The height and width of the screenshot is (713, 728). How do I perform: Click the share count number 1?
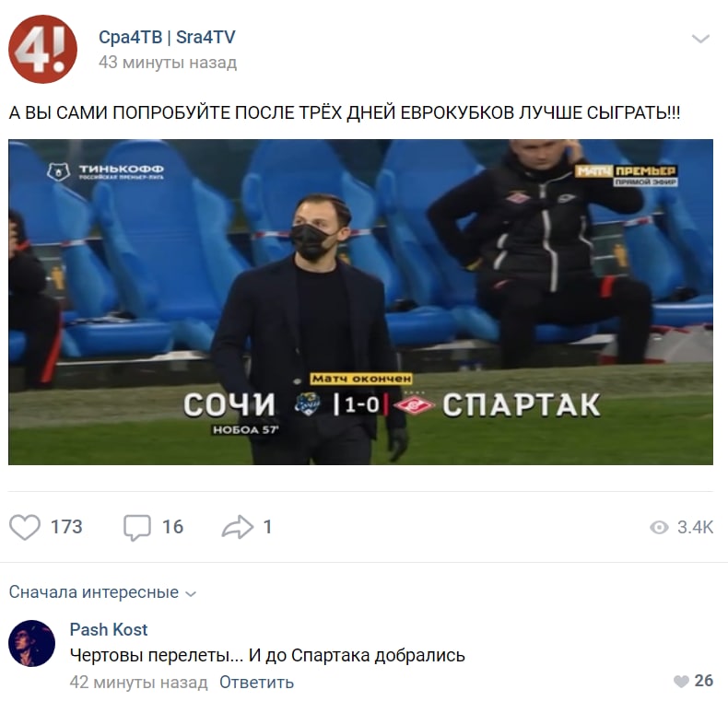(x=267, y=527)
